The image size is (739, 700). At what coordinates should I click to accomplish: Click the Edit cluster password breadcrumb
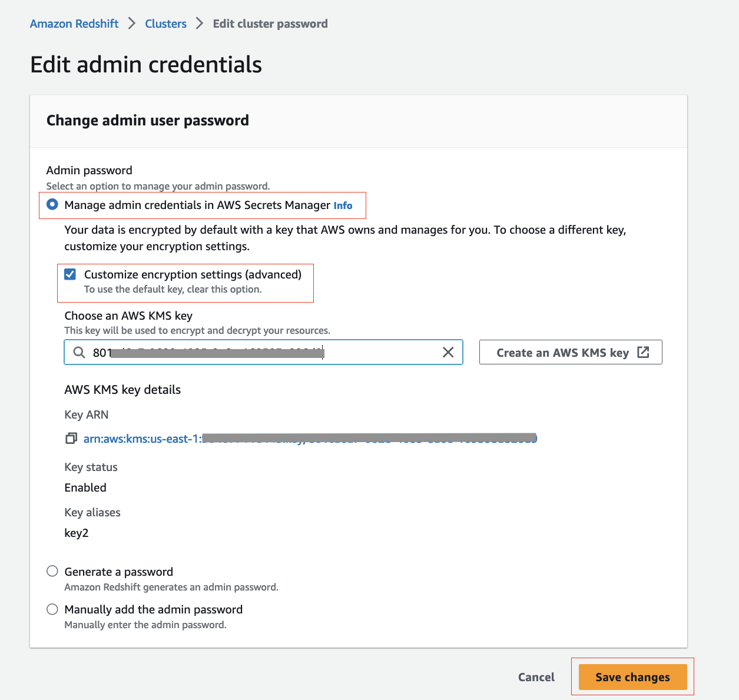[270, 24]
